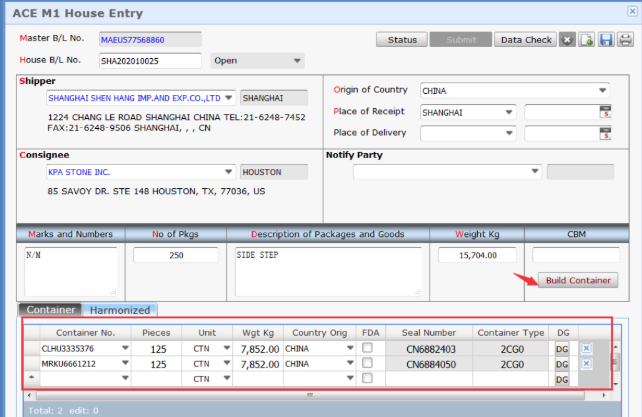The height and width of the screenshot is (417, 642).
Task: Click the save floppy disk icon
Action: click(x=606, y=40)
